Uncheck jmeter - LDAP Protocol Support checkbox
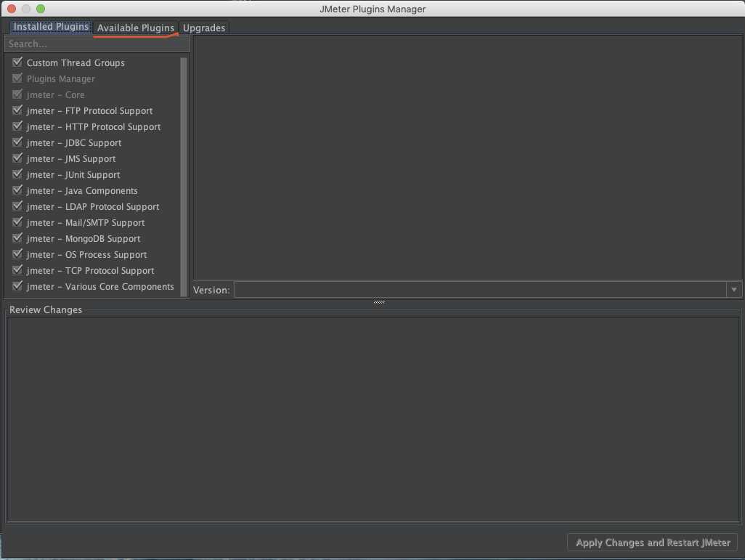 (x=17, y=206)
